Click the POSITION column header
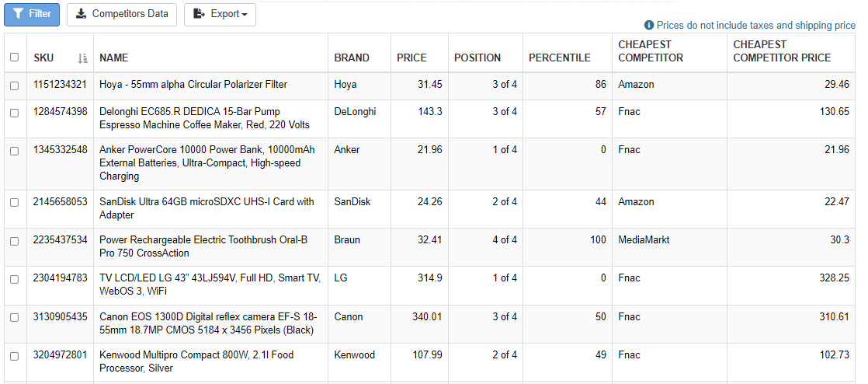Image resolution: width=868 pixels, height=384 pixels. coord(477,58)
